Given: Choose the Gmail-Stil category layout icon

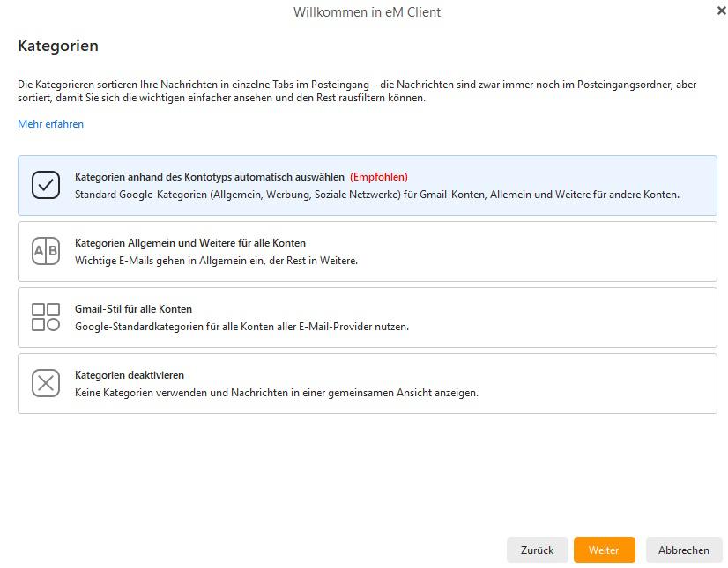Looking at the screenshot, I should click(x=46, y=317).
